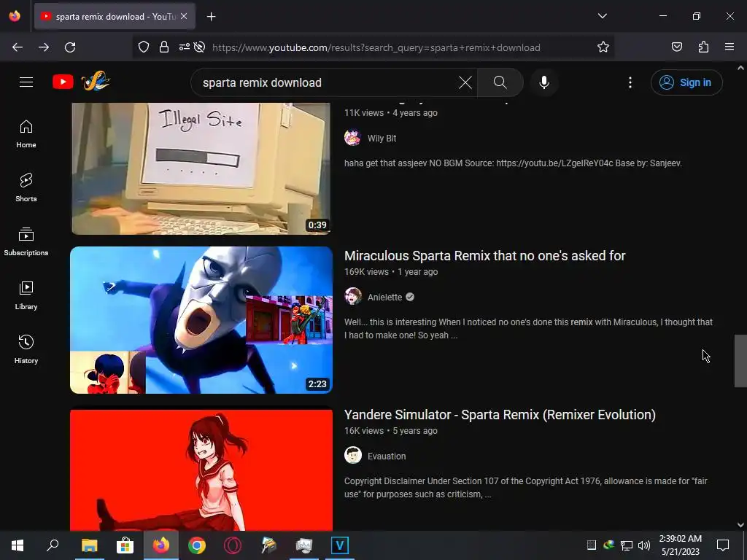Click the Sign in button

[686, 82]
